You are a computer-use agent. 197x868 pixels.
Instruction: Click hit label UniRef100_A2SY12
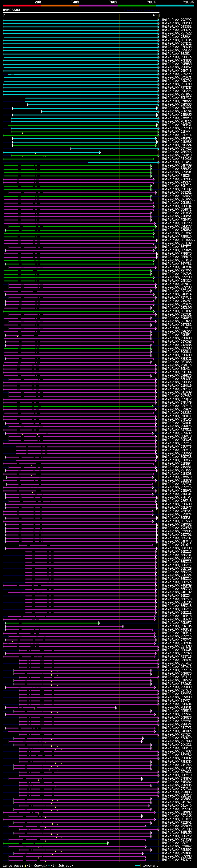click(176, 842)
